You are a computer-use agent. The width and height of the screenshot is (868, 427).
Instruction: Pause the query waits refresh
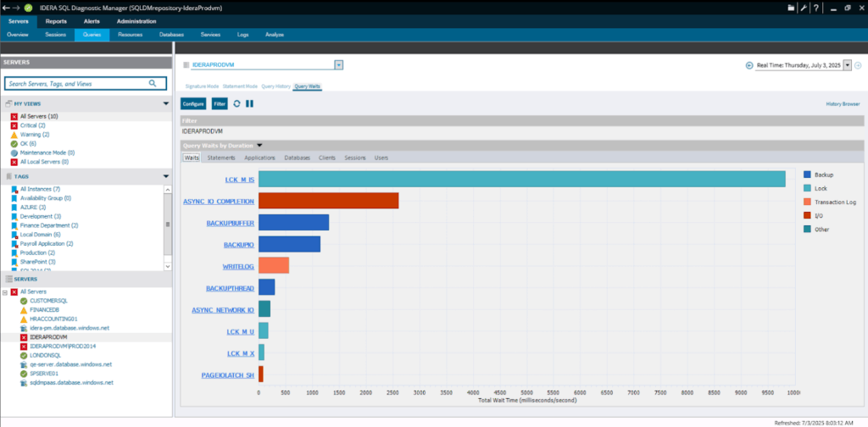coord(250,103)
